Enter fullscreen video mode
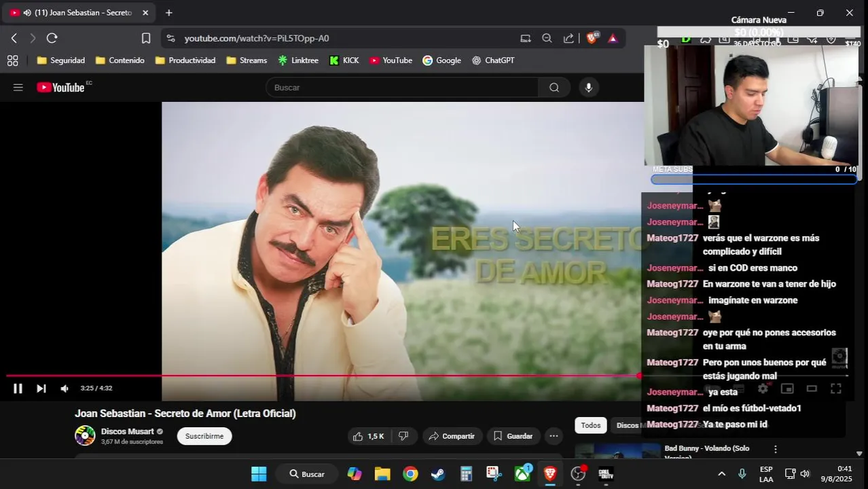Image resolution: width=868 pixels, height=489 pixels. coord(836,388)
